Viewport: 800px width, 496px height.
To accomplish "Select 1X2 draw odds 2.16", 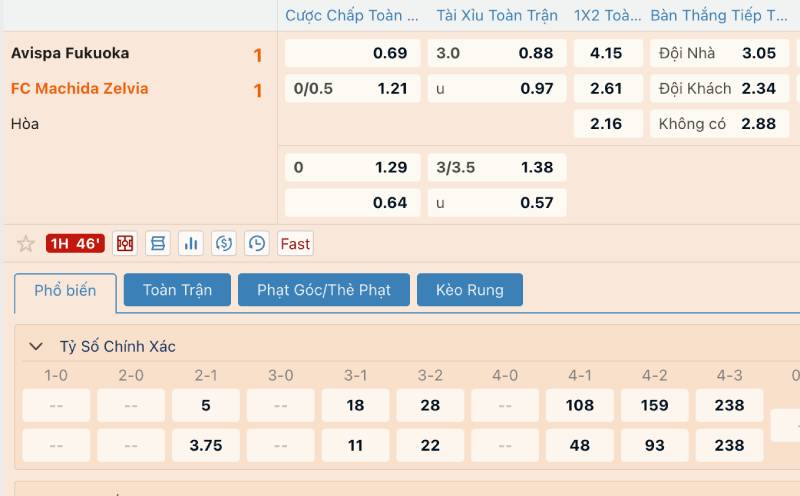I will coord(606,124).
